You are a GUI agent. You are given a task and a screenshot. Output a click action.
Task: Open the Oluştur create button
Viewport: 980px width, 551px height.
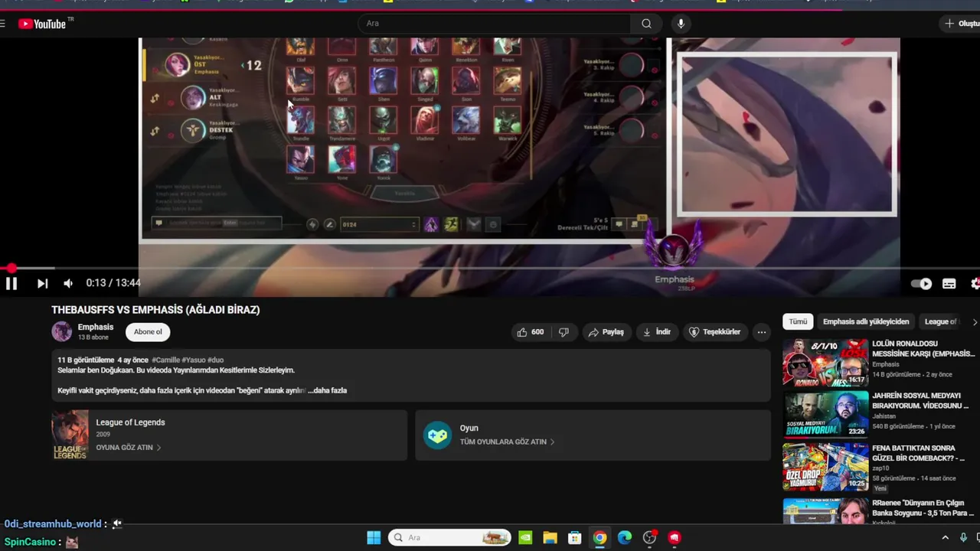[x=962, y=24]
